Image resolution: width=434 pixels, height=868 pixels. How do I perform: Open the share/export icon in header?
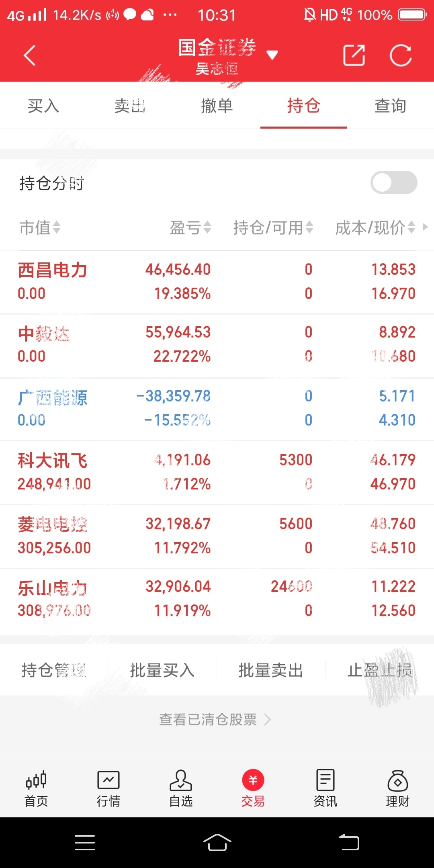[354, 55]
